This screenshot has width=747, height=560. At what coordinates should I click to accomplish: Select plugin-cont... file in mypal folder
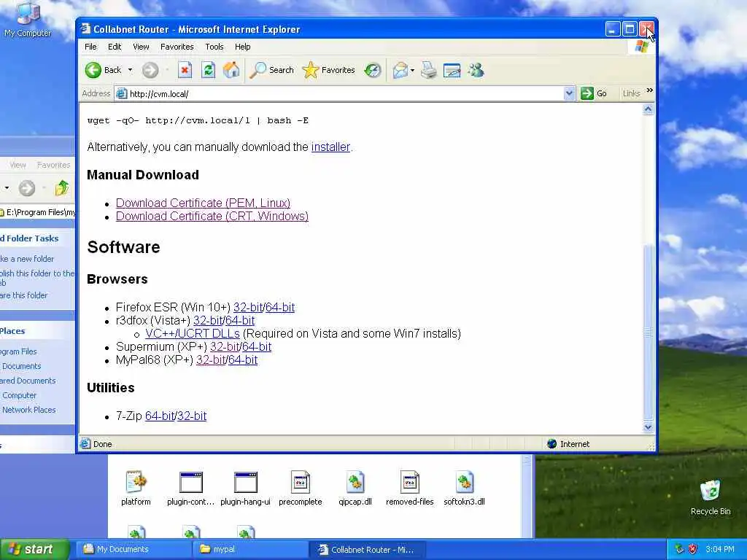click(x=190, y=488)
